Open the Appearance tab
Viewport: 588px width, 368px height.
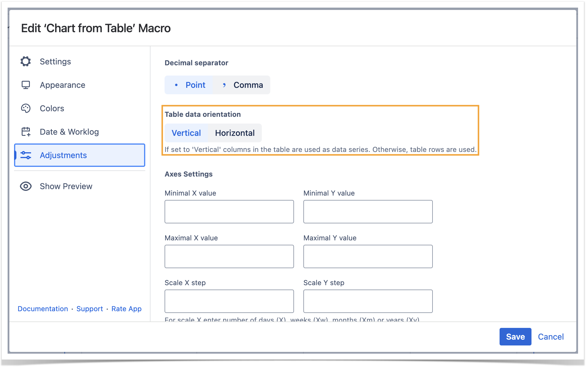[62, 85]
